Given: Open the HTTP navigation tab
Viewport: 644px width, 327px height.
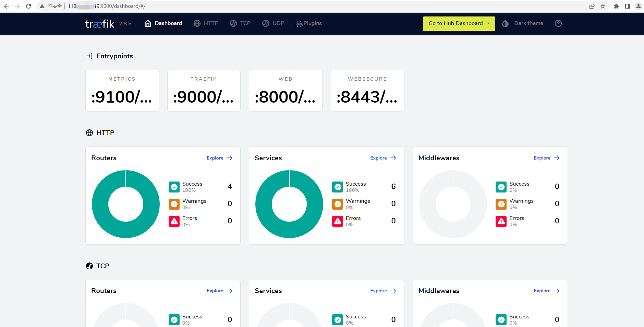Looking at the screenshot, I should tap(206, 23).
